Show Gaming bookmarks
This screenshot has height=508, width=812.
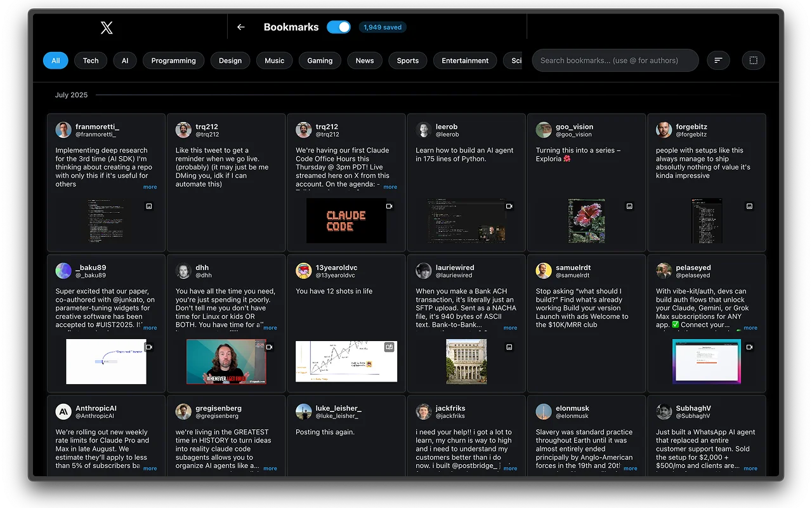pyautogui.click(x=320, y=60)
